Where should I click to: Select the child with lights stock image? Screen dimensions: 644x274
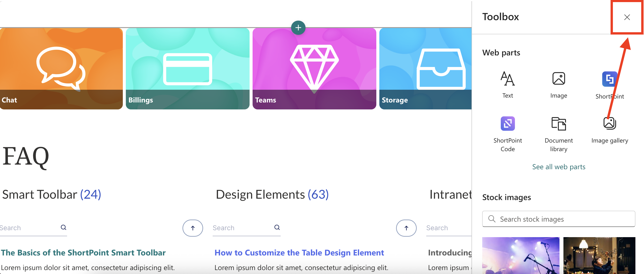coord(599,255)
